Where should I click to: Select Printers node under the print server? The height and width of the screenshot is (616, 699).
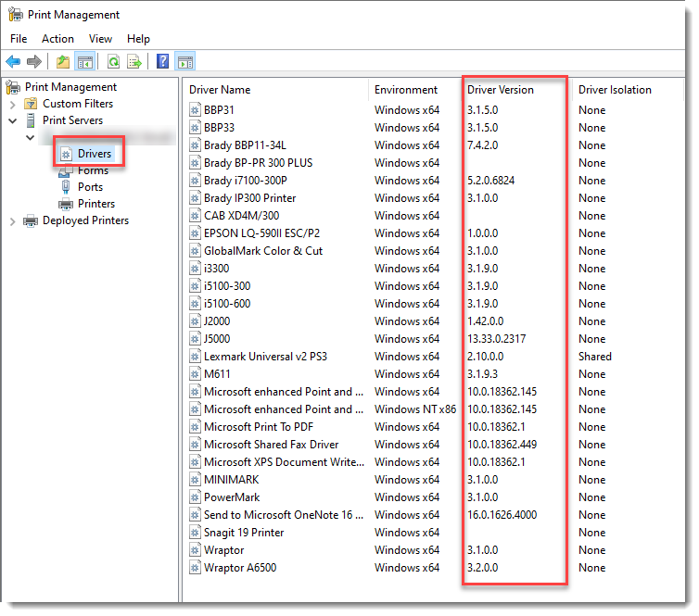96,204
